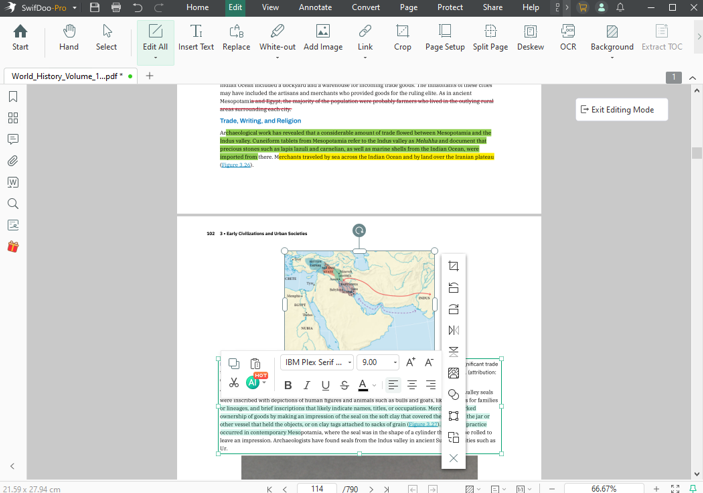Open the SwifDoo-Pro application menu dropdown

coord(74,8)
